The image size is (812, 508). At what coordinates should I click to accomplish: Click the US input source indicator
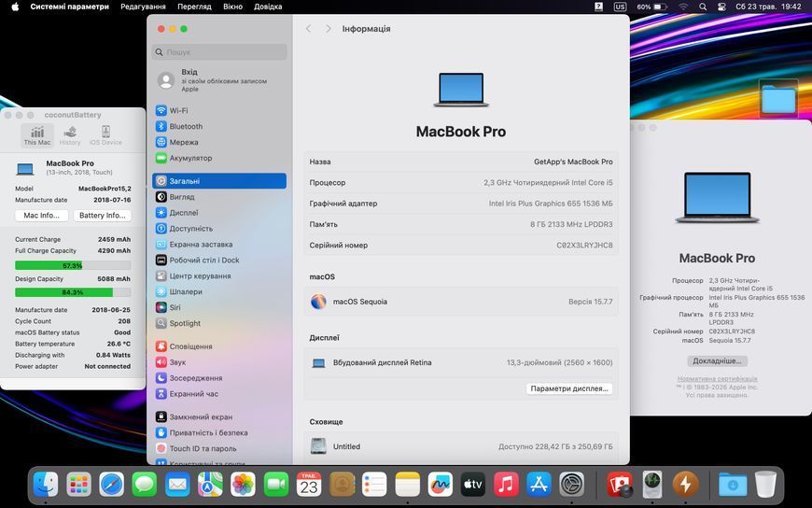pyautogui.click(x=620, y=7)
